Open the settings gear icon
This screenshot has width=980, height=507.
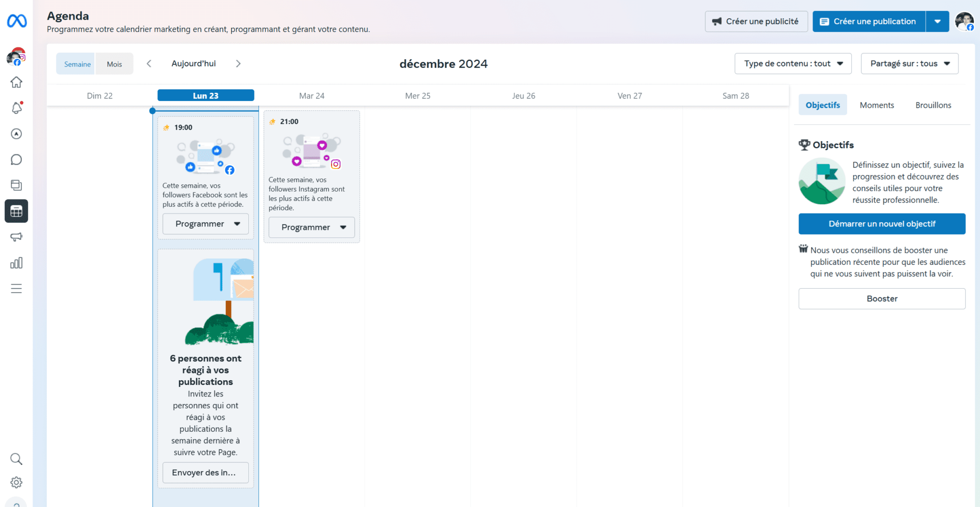tap(16, 482)
